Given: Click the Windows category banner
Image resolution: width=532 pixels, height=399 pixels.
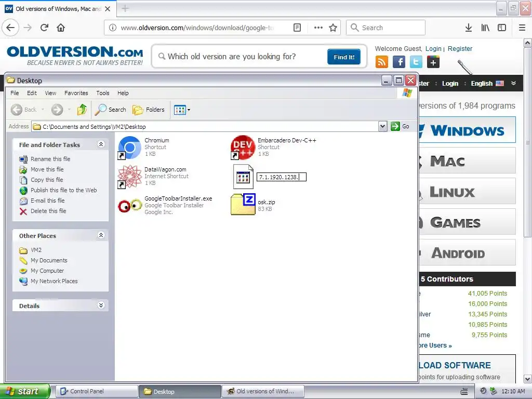Looking at the screenshot, I should click(x=467, y=130).
